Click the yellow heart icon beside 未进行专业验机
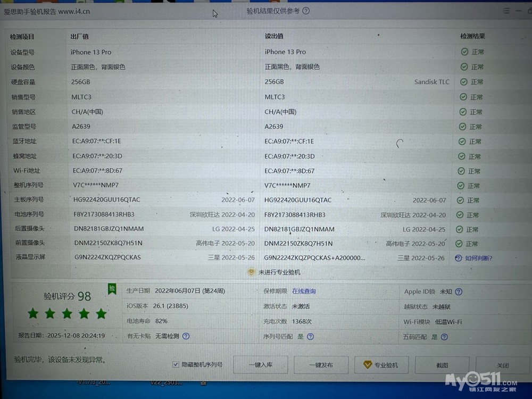 tap(252, 272)
